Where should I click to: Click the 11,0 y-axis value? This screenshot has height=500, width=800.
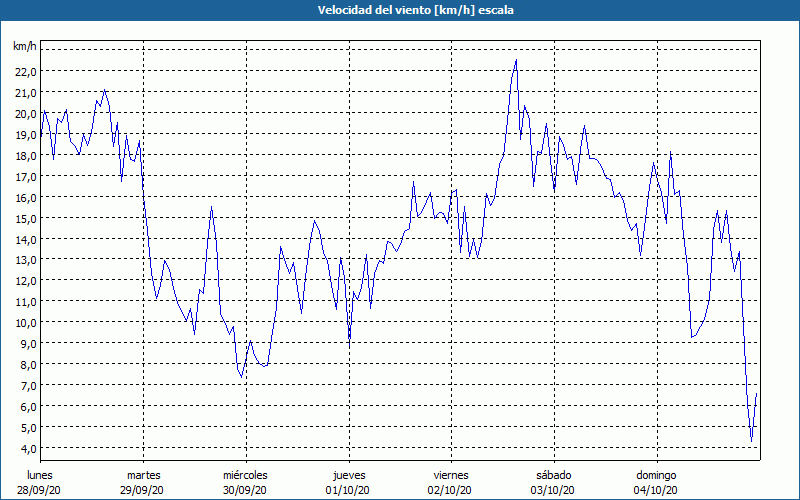(26, 302)
